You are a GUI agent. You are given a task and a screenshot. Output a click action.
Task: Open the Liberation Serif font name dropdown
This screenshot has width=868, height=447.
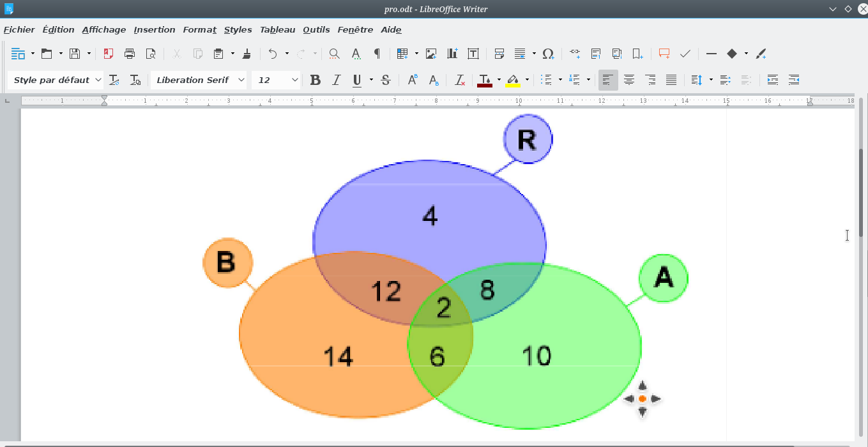point(241,80)
